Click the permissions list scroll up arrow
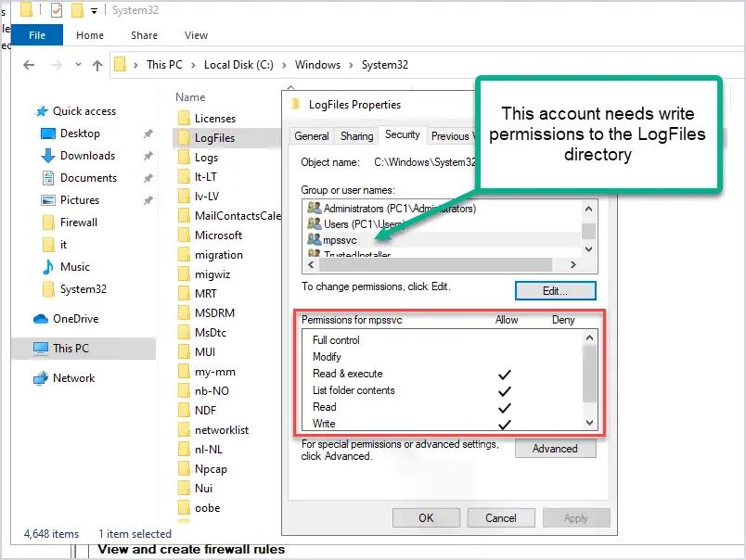Image resolution: width=746 pixels, height=560 pixels. pos(589,337)
